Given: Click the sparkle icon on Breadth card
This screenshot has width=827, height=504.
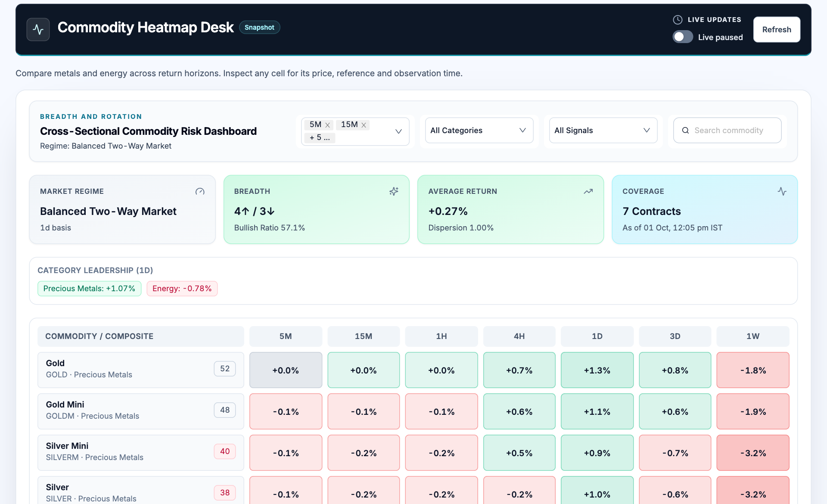Looking at the screenshot, I should [394, 191].
